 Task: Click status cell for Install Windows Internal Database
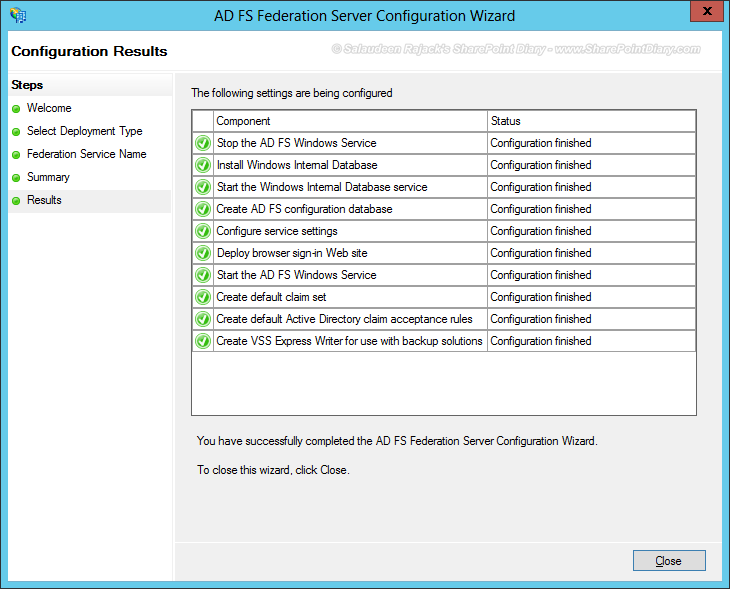(592, 165)
